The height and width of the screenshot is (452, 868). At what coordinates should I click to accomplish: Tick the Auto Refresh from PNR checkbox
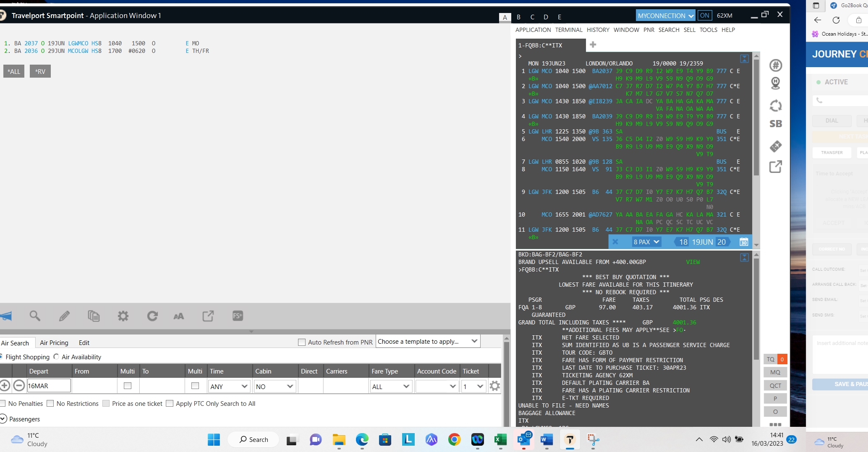pos(301,342)
